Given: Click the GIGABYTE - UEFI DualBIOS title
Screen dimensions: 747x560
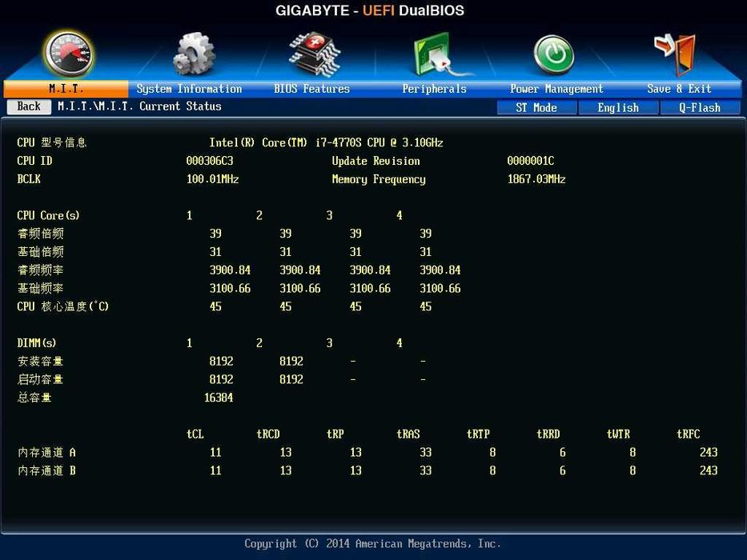Looking at the screenshot, I should click(x=370, y=10).
